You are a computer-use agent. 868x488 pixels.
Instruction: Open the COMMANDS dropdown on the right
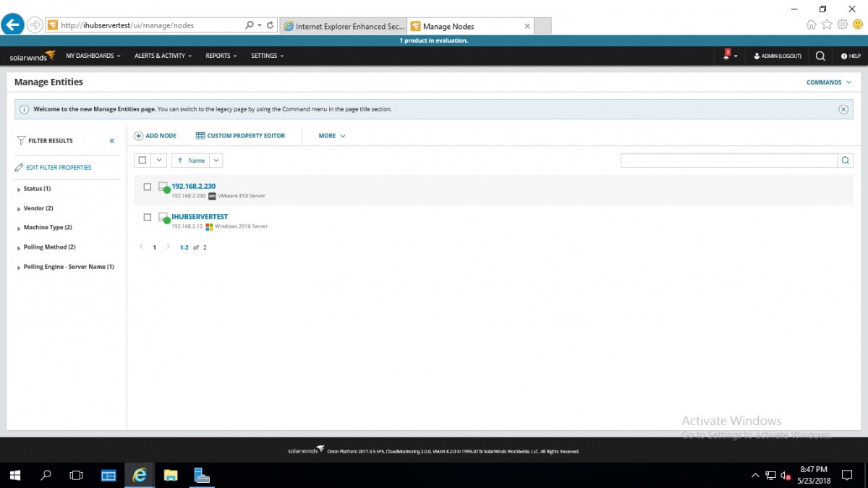point(825,82)
